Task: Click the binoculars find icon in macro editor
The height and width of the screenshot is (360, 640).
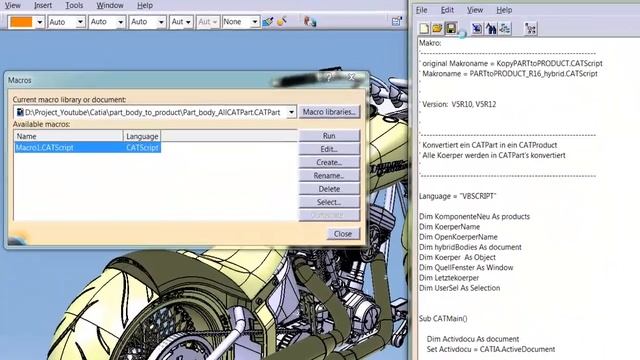Action: (491, 28)
